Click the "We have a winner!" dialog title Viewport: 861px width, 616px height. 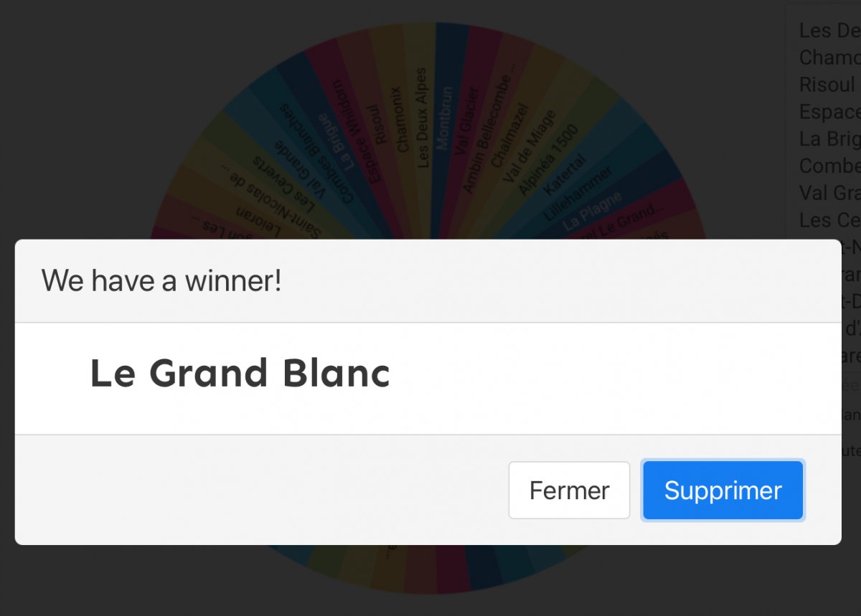coord(161,280)
